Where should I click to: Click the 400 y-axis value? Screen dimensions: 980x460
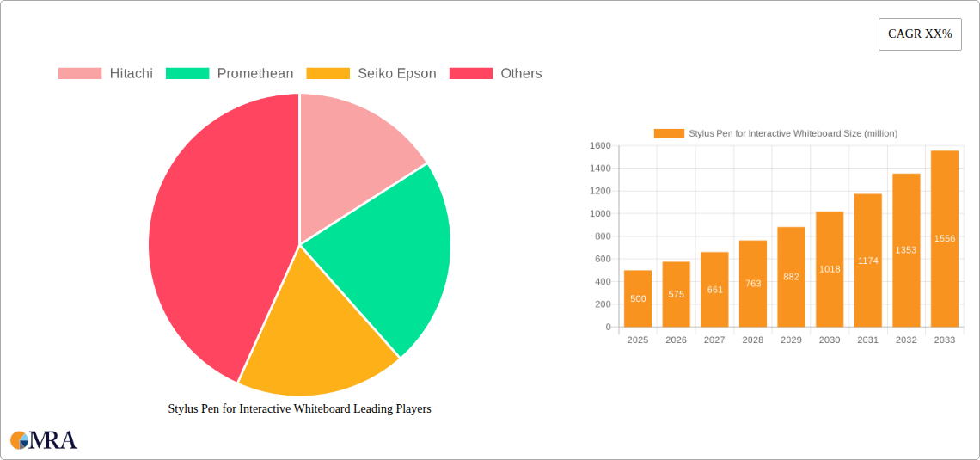[603, 282]
